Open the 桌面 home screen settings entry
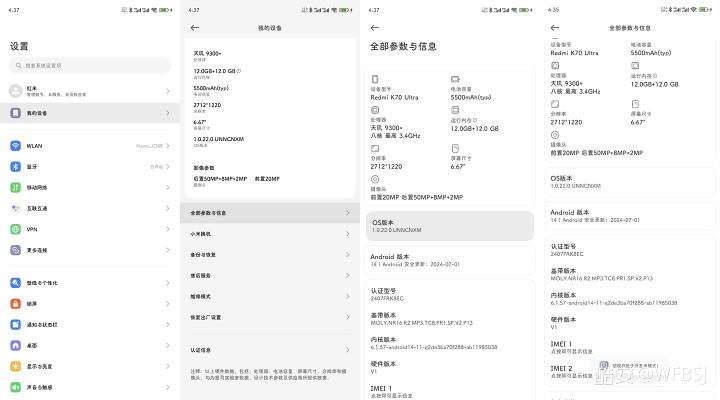Screen dimensions: 720x400 click(x=90, y=345)
